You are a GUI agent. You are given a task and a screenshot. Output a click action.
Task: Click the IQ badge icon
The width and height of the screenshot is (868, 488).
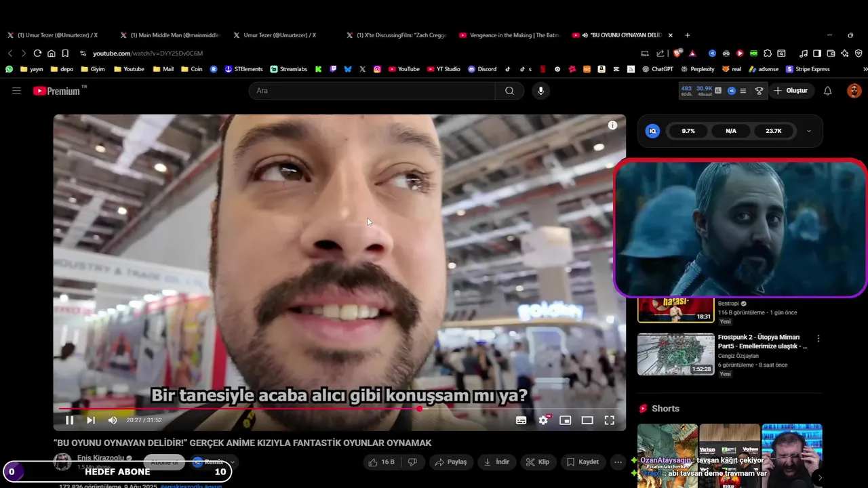(x=652, y=131)
